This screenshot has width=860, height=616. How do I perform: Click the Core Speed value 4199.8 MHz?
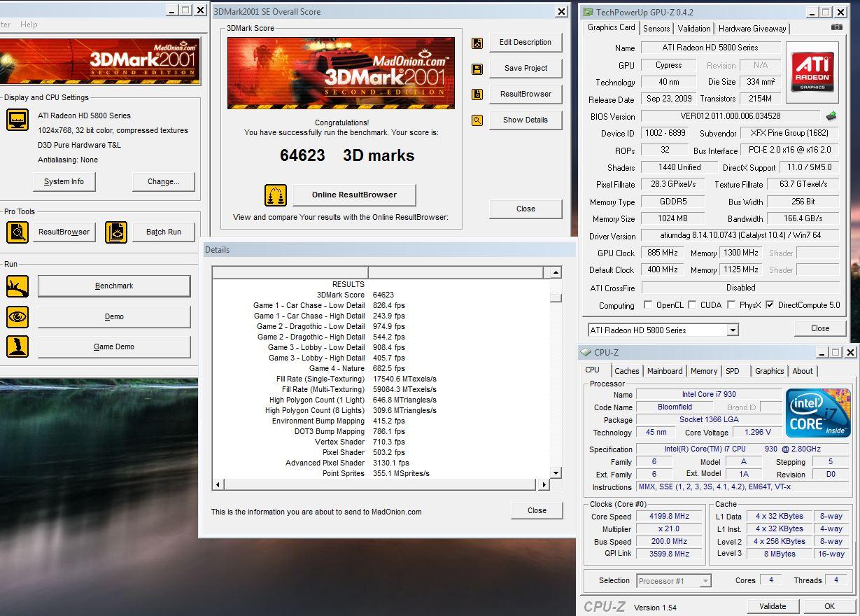pos(669,516)
